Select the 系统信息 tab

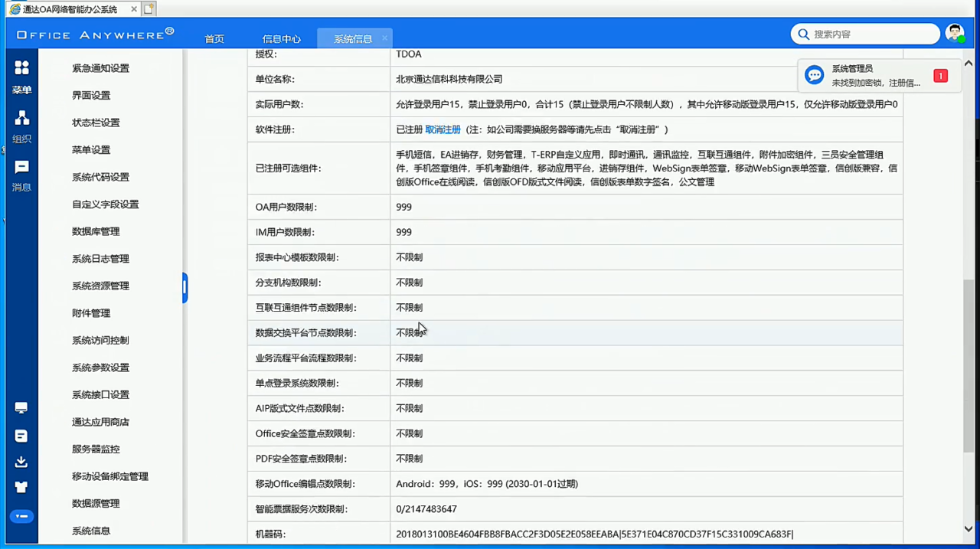point(353,39)
